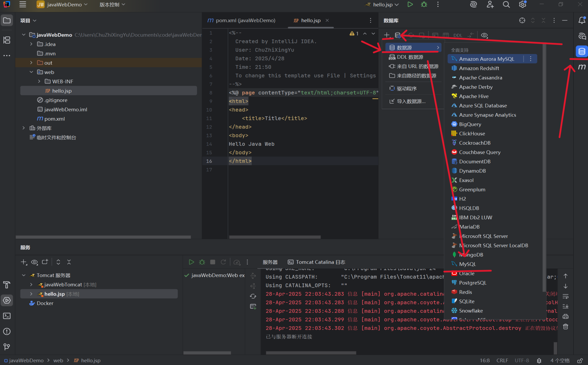Collapse the web folder node
Image resolution: width=588 pixels, height=365 pixels.
point(31,72)
